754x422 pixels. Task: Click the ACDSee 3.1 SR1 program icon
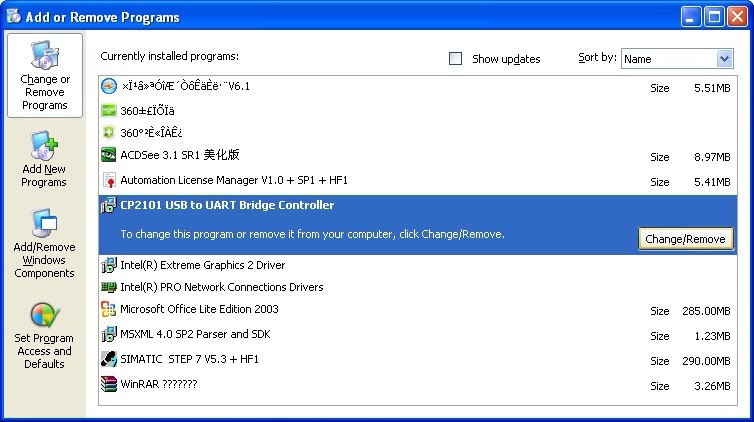109,155
